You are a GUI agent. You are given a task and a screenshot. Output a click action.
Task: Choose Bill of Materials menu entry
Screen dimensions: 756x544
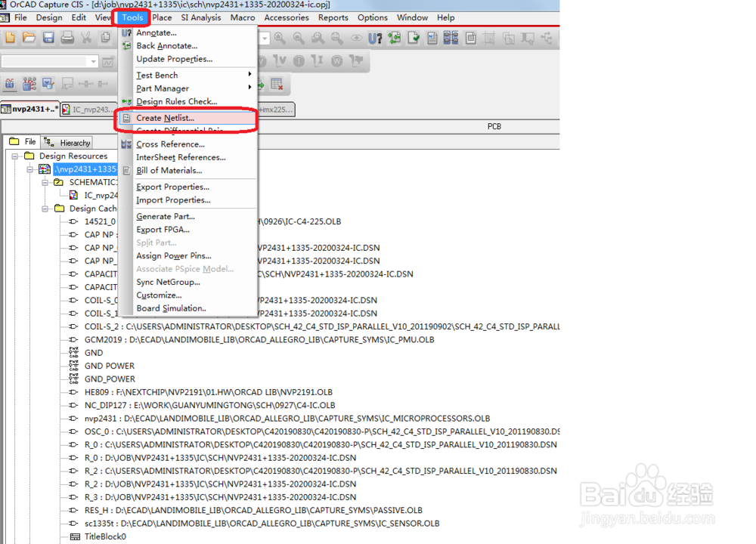(188, 170)
